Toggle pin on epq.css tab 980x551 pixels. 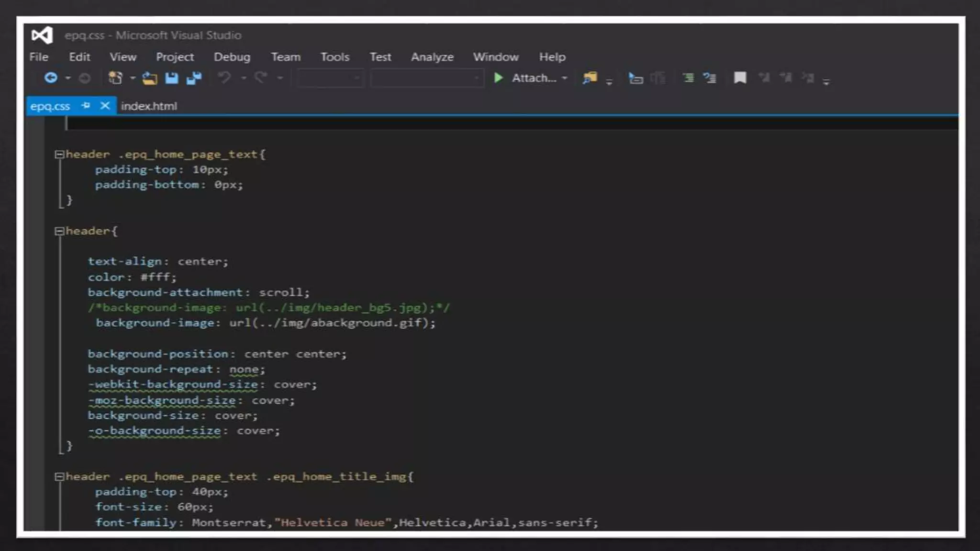[x=86, y=105]
